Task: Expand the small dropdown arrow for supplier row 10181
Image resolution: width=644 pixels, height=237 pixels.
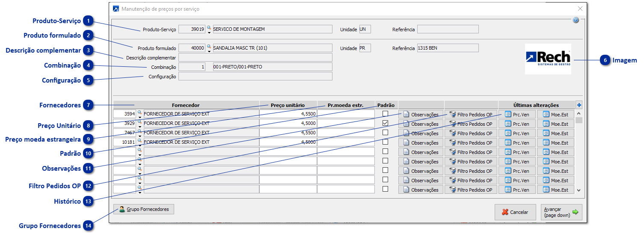Action: (139, 145)
